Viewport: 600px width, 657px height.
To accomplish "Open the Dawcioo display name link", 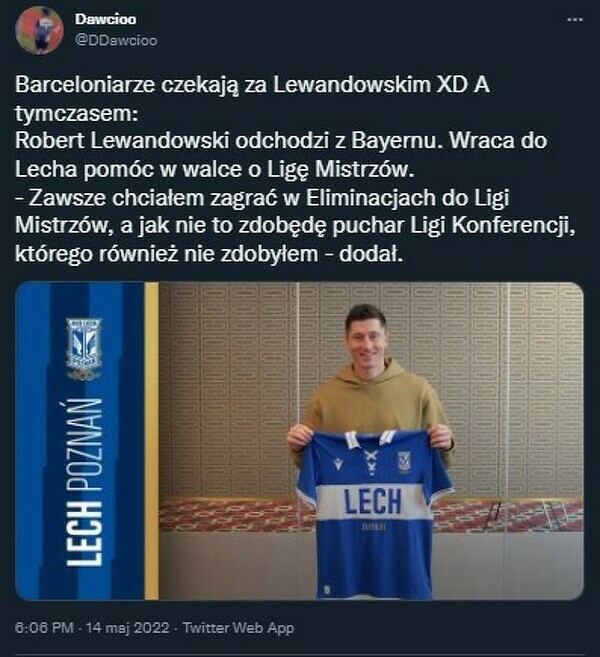I will [106, 19].
